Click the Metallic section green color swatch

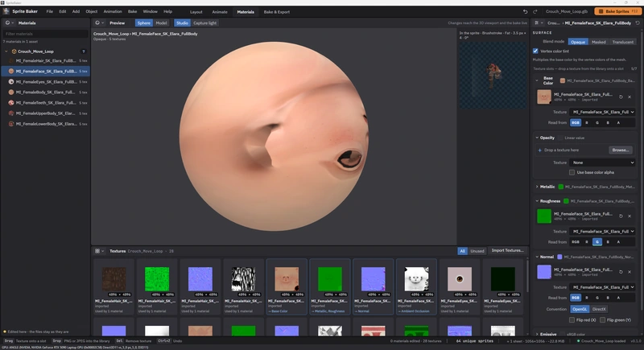560,187
